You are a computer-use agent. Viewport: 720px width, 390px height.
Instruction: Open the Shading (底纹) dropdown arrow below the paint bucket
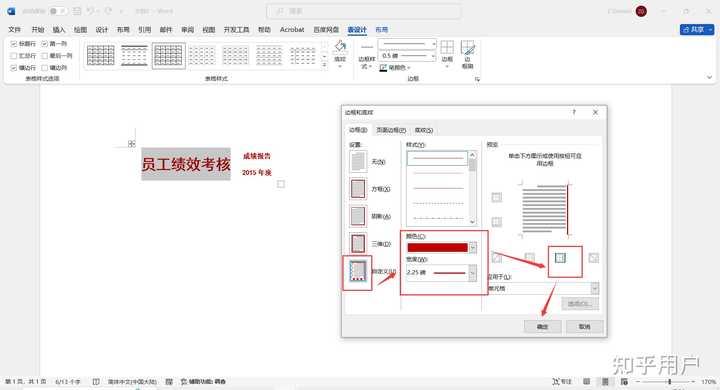(x=340, y=67)
